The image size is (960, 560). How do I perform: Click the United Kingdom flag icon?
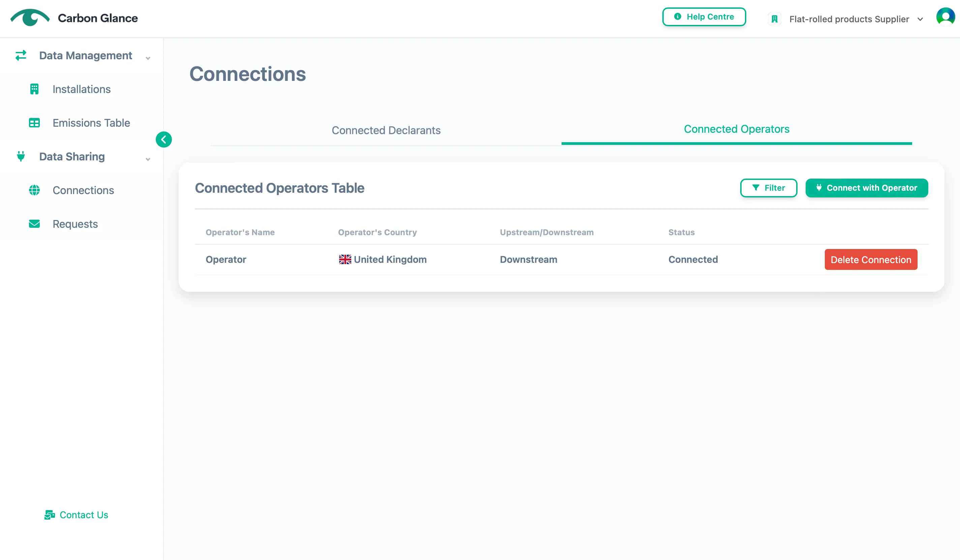[x=345, y=260]
